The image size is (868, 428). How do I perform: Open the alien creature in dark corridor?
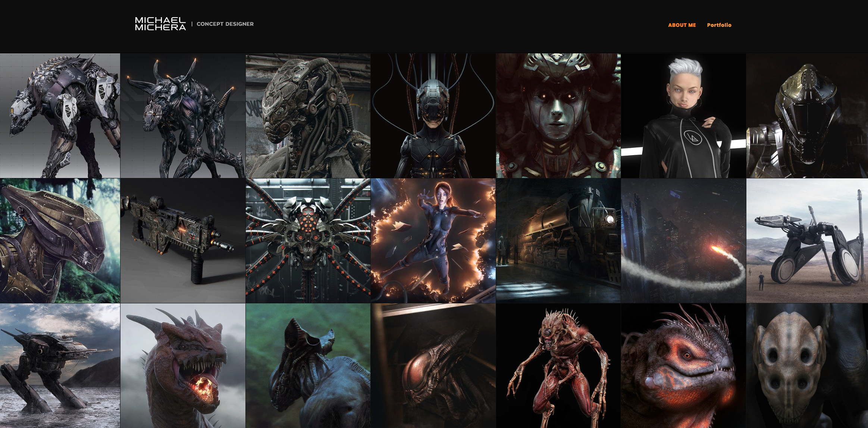point(433,366)
